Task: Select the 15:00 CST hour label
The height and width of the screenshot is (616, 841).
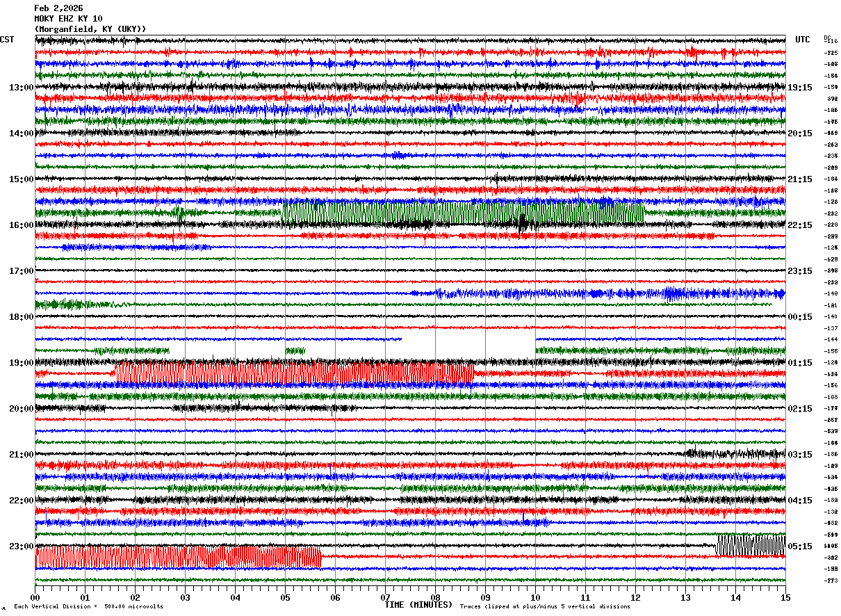Action: coord(22,179)
